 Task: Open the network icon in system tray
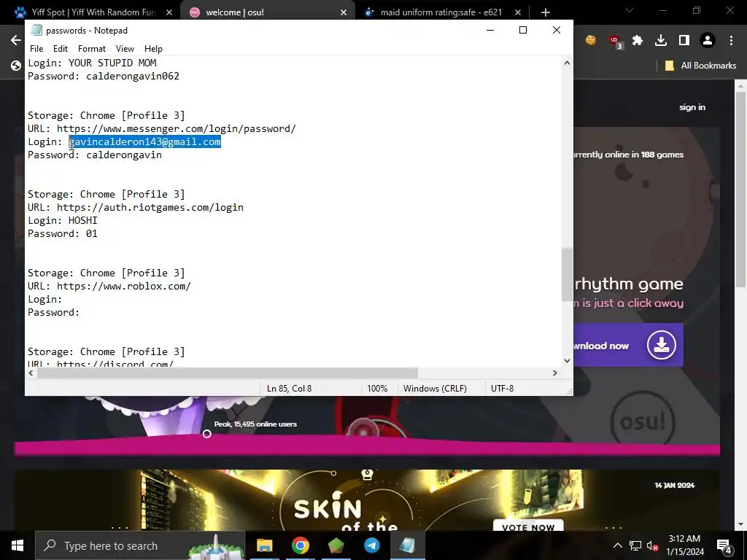[x=635, y=545]
